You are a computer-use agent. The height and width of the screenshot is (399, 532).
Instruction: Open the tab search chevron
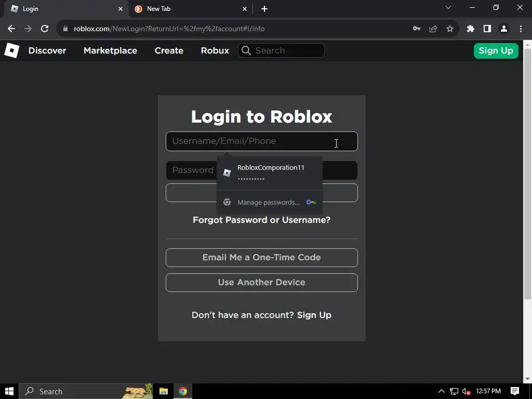[x=448, y=7]
